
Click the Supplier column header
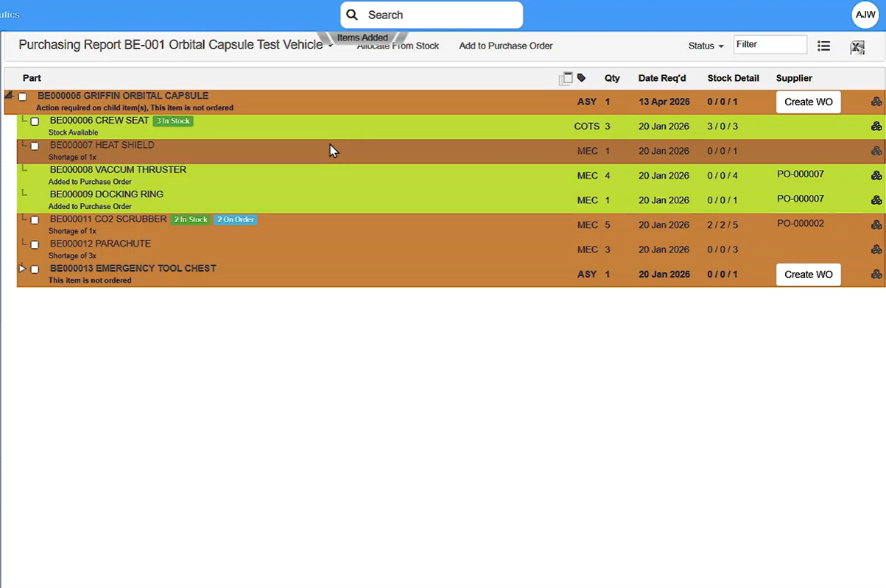(x=794, y=78)
